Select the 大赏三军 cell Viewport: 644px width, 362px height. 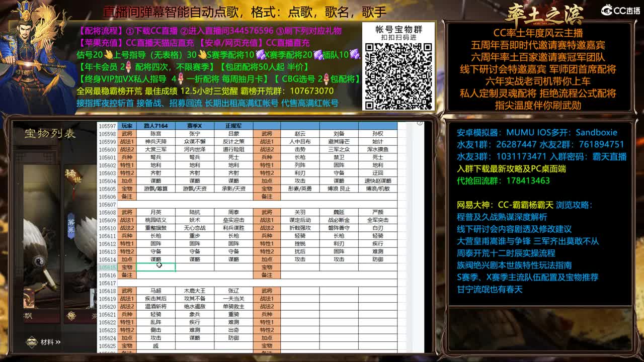click(x=156, y=149)
